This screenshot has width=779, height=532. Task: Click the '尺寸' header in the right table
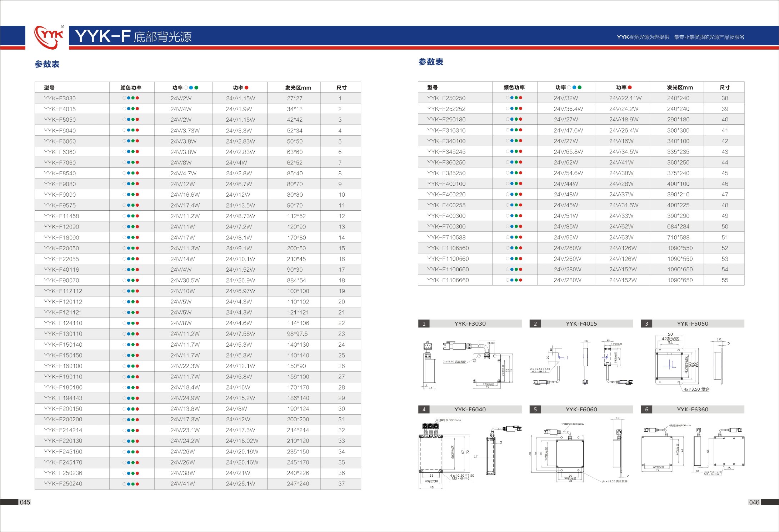click(725, 87)
